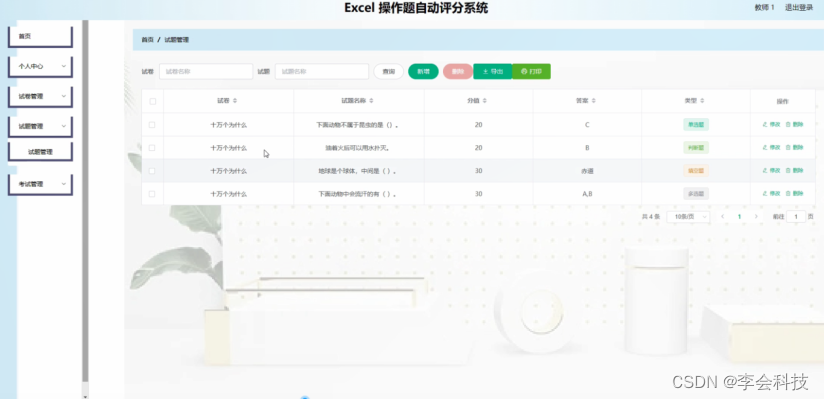Sort by 分值 column sort icon
The width and height of the screenshot is (824, 400).
point(485,100)
